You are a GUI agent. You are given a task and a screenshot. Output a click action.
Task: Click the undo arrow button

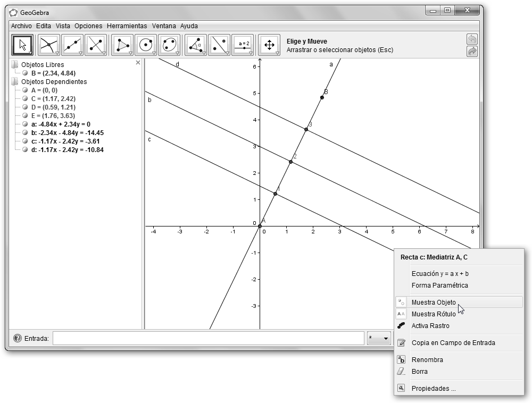(471, 39)
